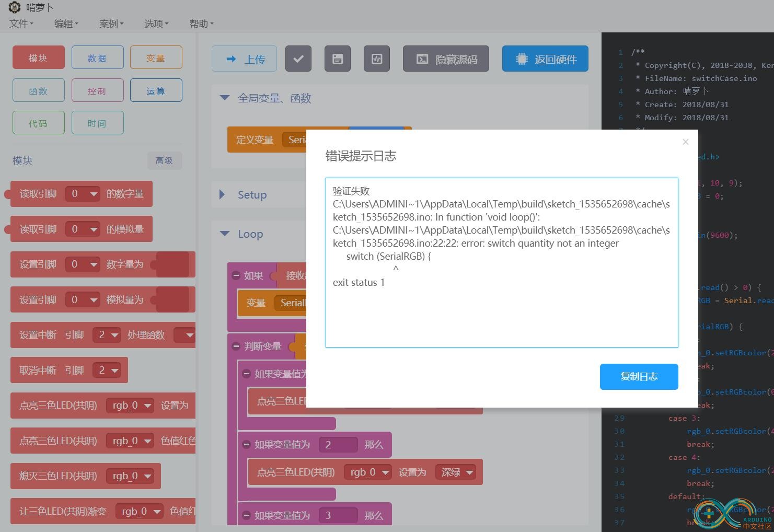Open pin dropdown in 设置中断 block
Viewport: 774px width, 532px height.
107,335
